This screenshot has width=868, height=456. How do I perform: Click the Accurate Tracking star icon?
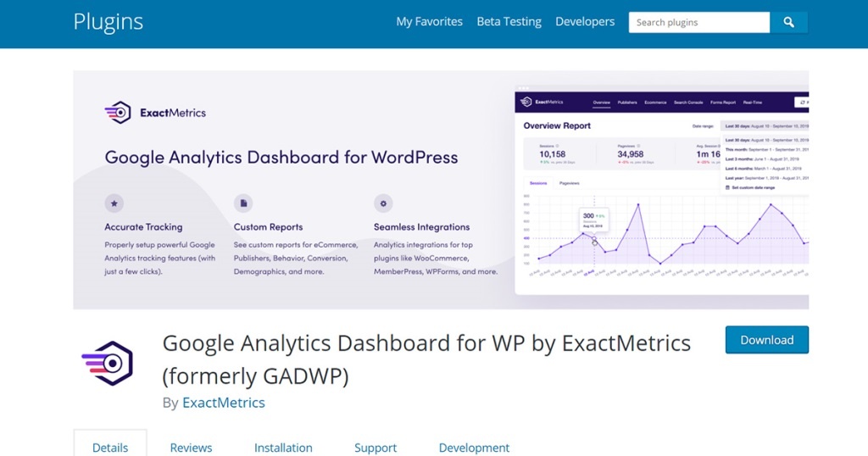point(114,203)
